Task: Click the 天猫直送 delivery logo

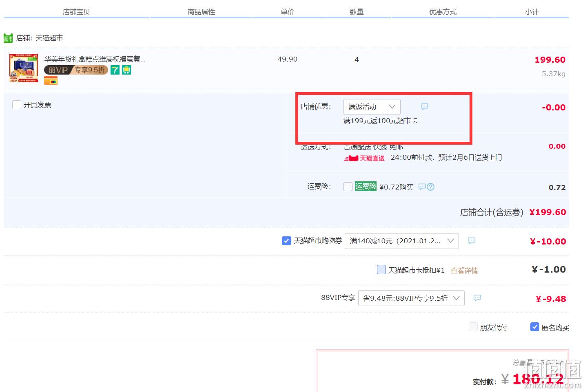Action: tap(364, 158)
